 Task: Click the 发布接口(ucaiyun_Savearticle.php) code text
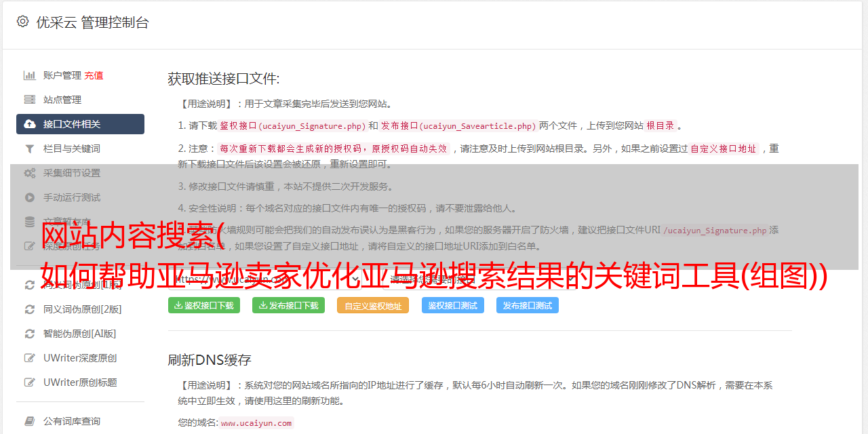point(458,126)
